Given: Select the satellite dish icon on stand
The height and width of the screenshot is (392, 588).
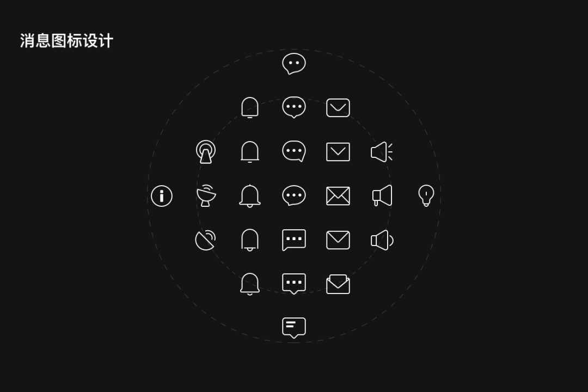Looking at the screenshot, I should [206, 195].
